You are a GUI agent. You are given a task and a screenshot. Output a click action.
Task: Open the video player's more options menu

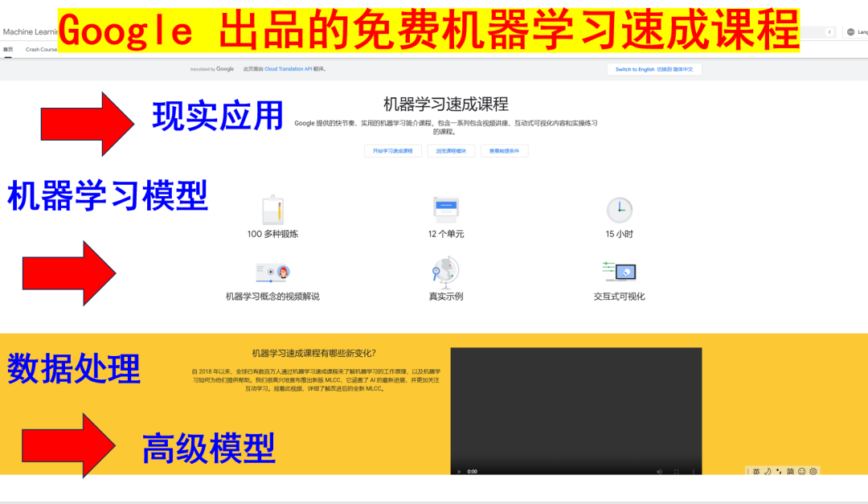(x=693, y=472)
